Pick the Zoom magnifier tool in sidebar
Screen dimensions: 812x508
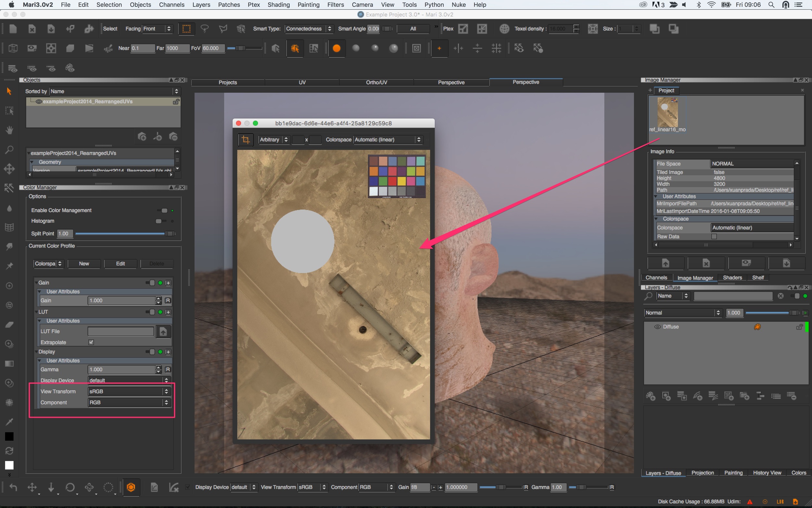(9, 150)
